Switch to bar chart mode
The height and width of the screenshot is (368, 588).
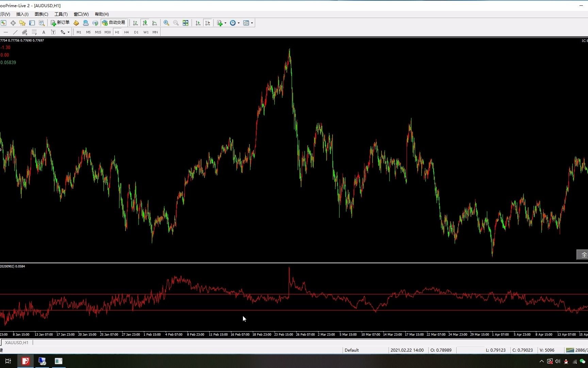tap(135, 23)
